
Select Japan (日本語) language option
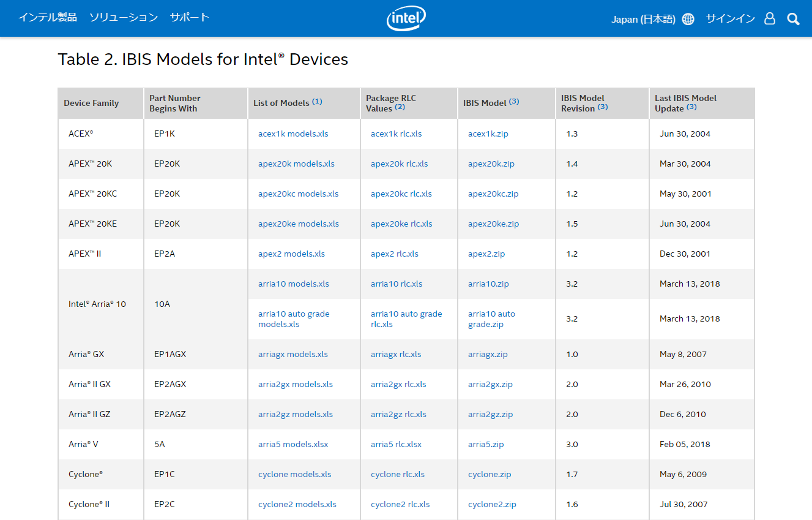(x=643, y=19)
